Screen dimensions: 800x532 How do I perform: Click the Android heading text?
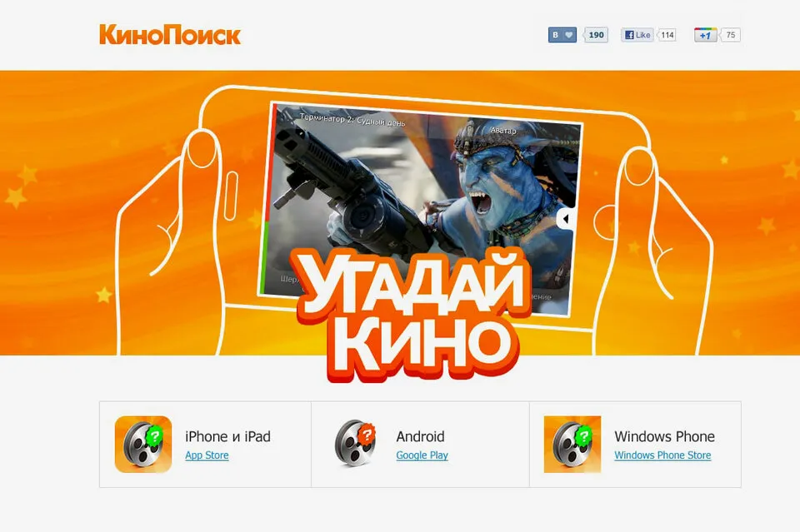pyautogui.click(x=420, y=437)
